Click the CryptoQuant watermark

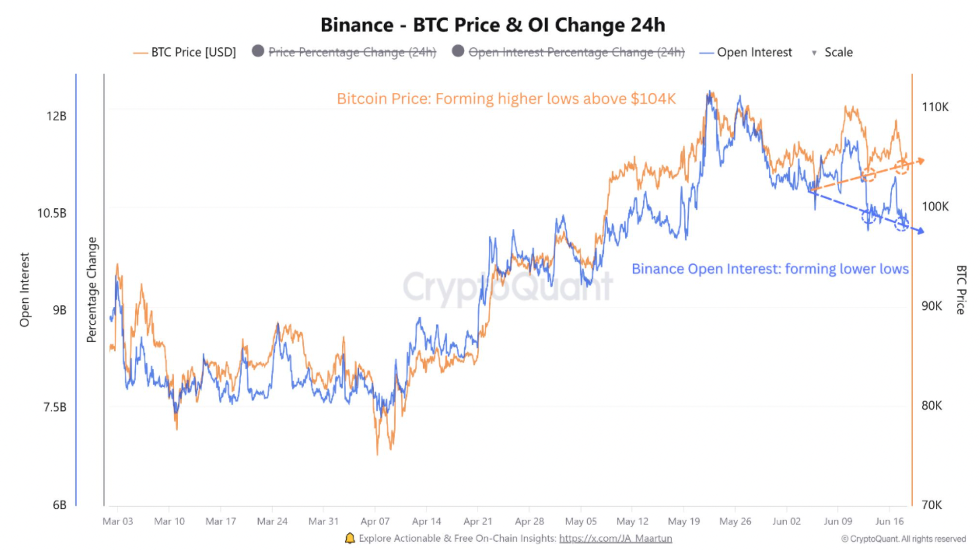coord(508,287)
